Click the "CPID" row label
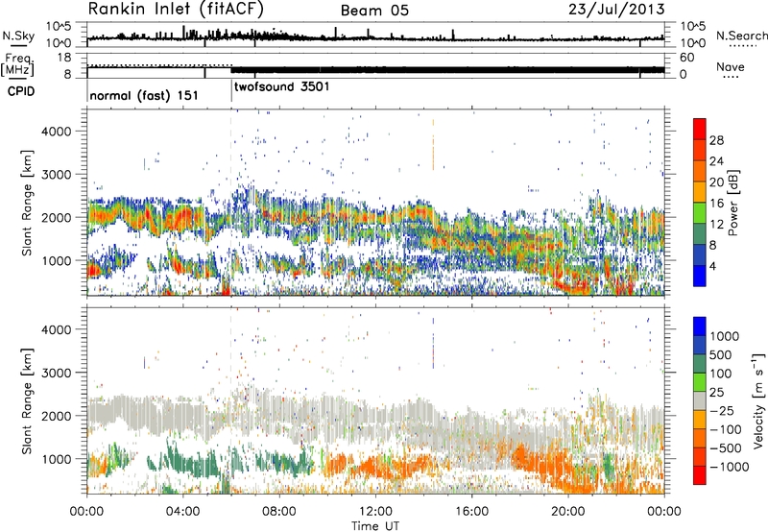 click(x=21, y=91)
